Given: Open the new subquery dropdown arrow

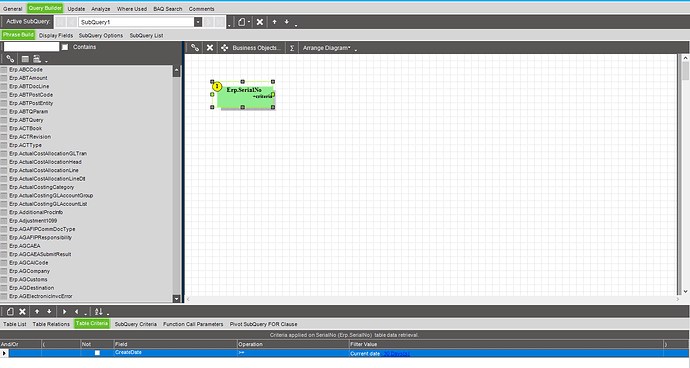Looking at the screenshot, I should coord(249,22).
